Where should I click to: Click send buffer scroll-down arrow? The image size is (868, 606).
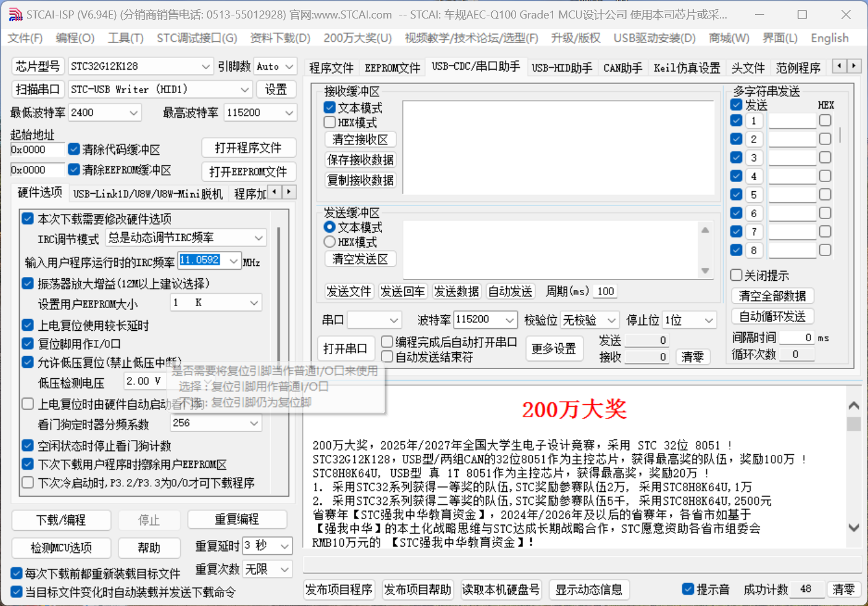point(705,271)
